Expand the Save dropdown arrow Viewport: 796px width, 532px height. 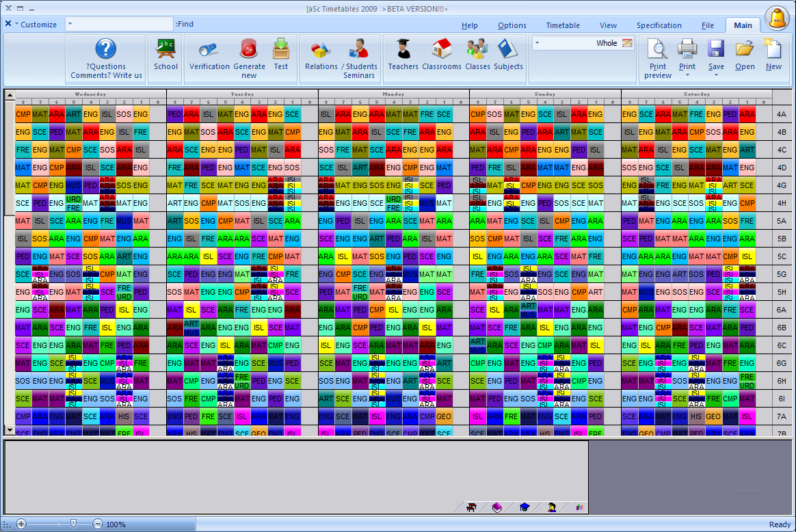tap(716, 75)
